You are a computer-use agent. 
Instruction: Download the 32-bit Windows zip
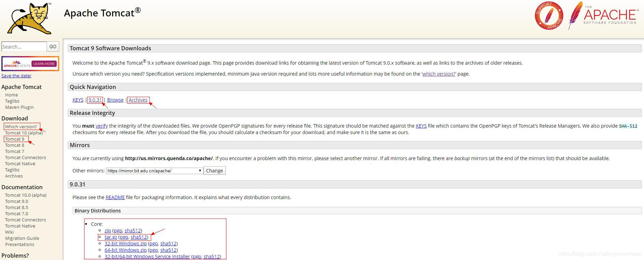[126, 244]
